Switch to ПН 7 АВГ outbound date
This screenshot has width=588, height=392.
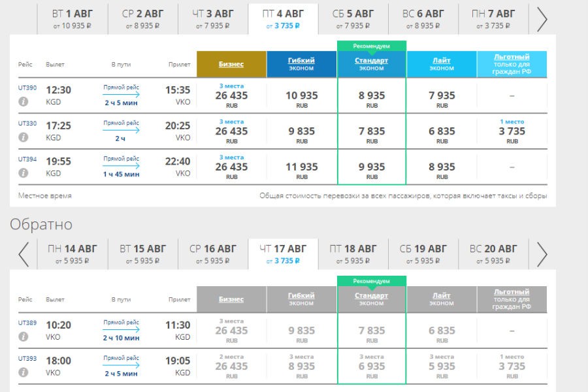pyautogui.click(x=493, y=18)
